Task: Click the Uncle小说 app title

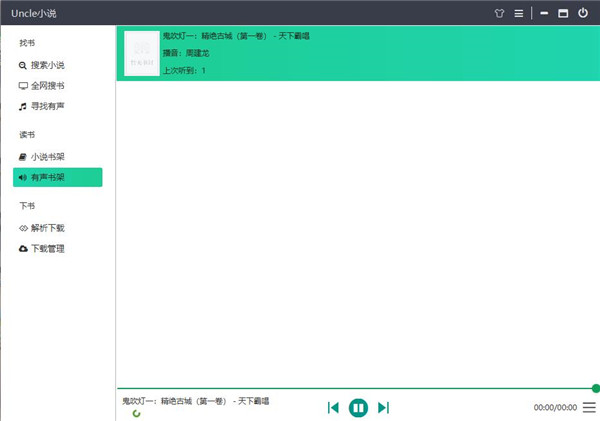Action: pyautogui.click(x=34, y=13)
